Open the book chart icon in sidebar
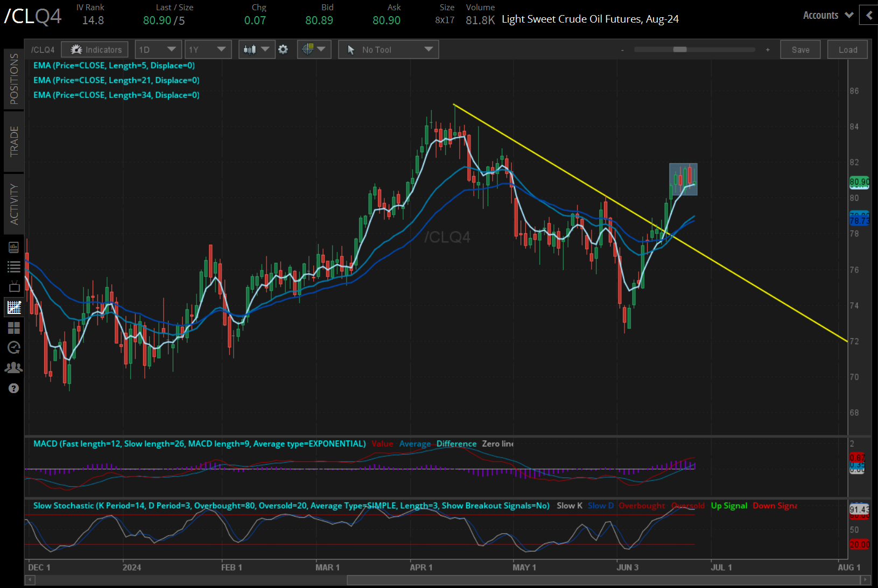Viewport: 878px width, 588px height. (x=14, y=247)
